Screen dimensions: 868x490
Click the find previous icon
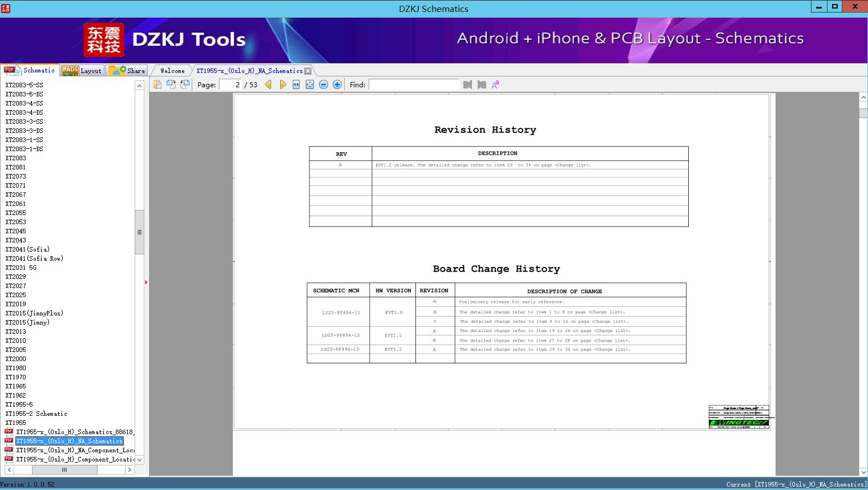click(468, 84)
